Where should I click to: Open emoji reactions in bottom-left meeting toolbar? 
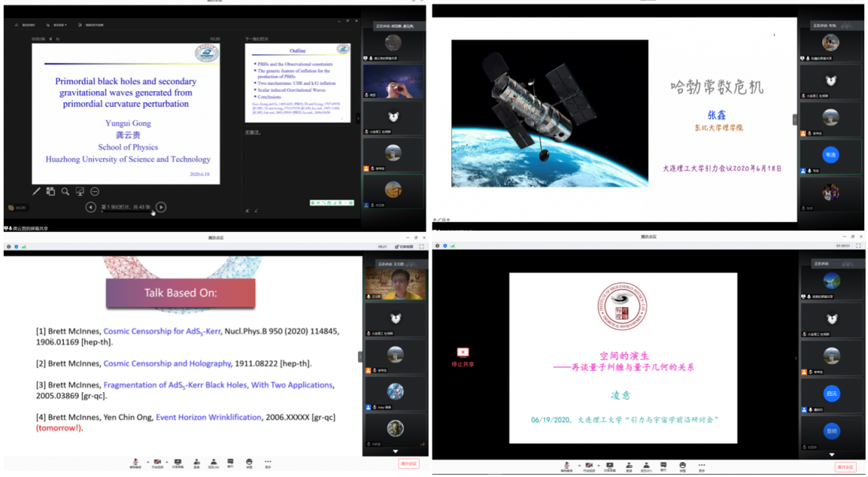click(249, 463)
